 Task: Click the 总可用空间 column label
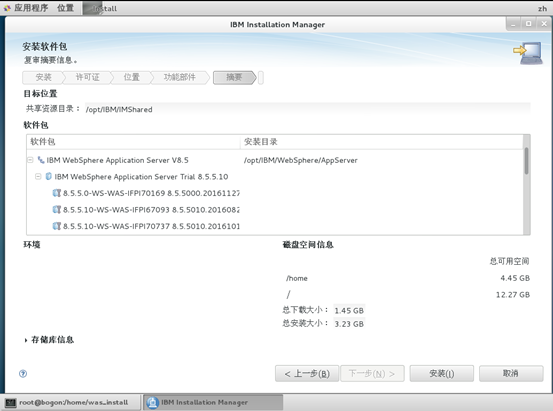click(x=510, y=261)
